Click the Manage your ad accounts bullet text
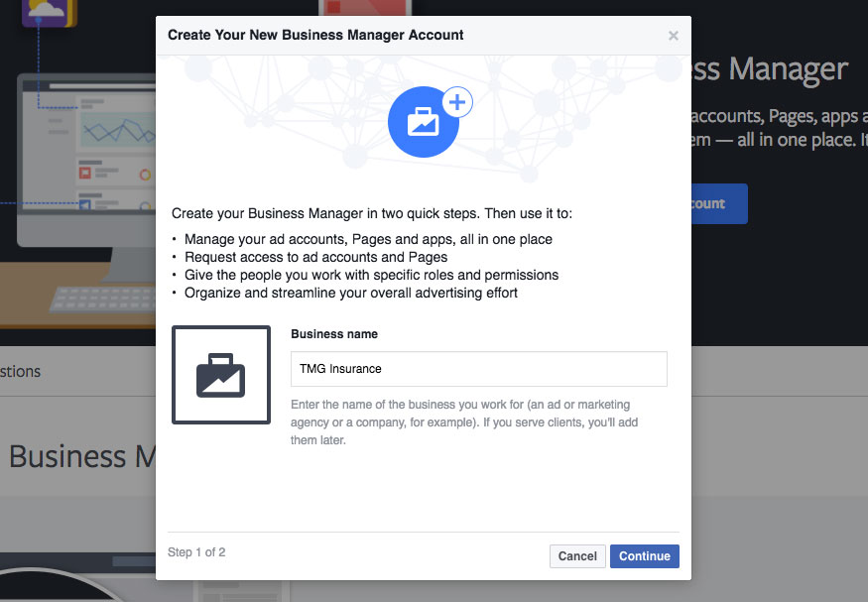Screen dimensions: 868x602 click(369, 239)
